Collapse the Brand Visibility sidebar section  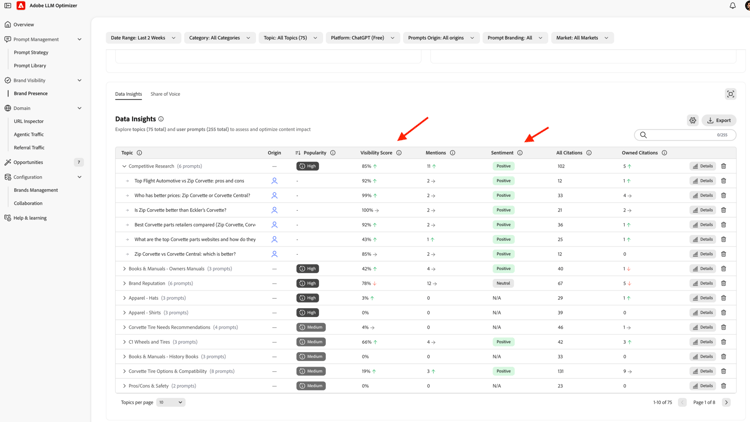tap(79, 80)
